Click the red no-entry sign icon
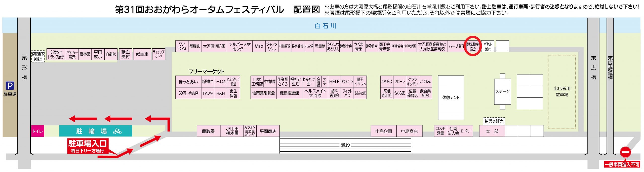The width and height of the screenshot is (644, 172). click(625, 152)
